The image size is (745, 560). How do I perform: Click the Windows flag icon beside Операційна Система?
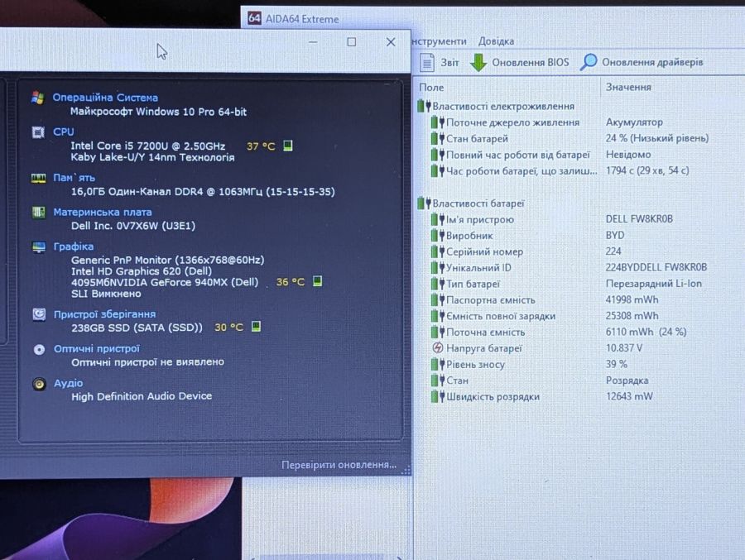pos(38,98)
